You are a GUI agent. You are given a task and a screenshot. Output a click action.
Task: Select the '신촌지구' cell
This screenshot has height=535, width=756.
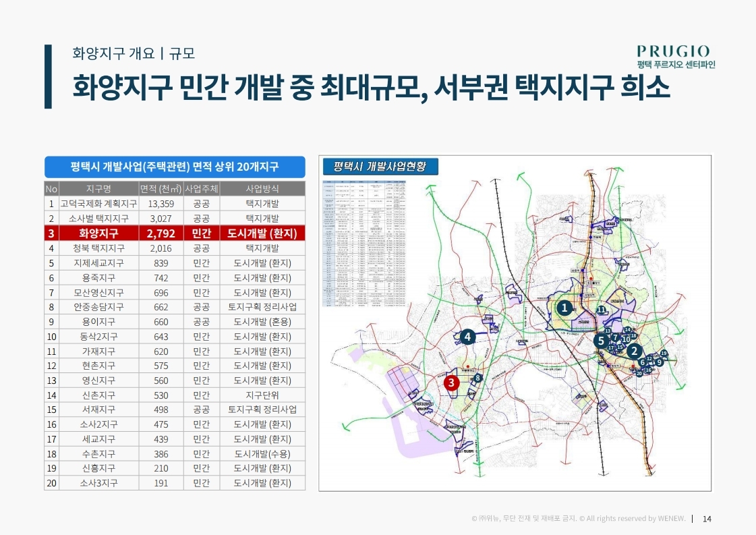click(x=99, y=395)
